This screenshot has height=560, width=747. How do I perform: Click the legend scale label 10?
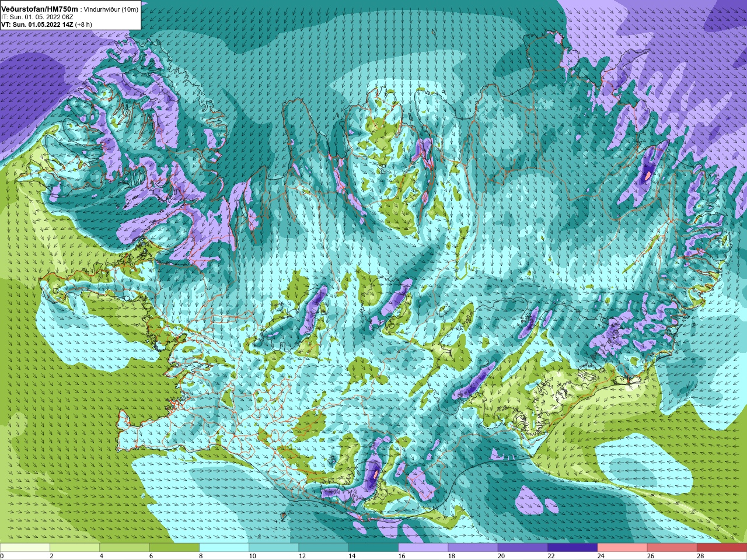point(252,556)
